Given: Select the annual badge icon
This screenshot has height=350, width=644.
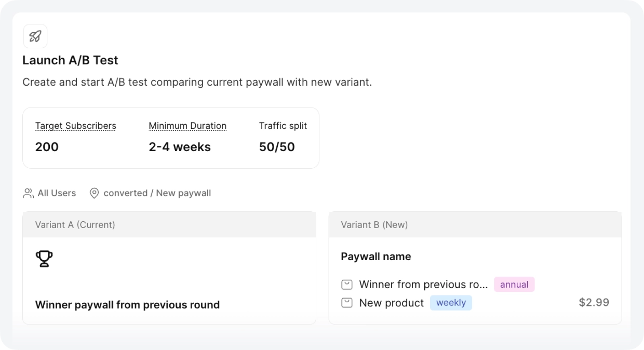Looking at the screenshot, I should (x=514, y=284).
